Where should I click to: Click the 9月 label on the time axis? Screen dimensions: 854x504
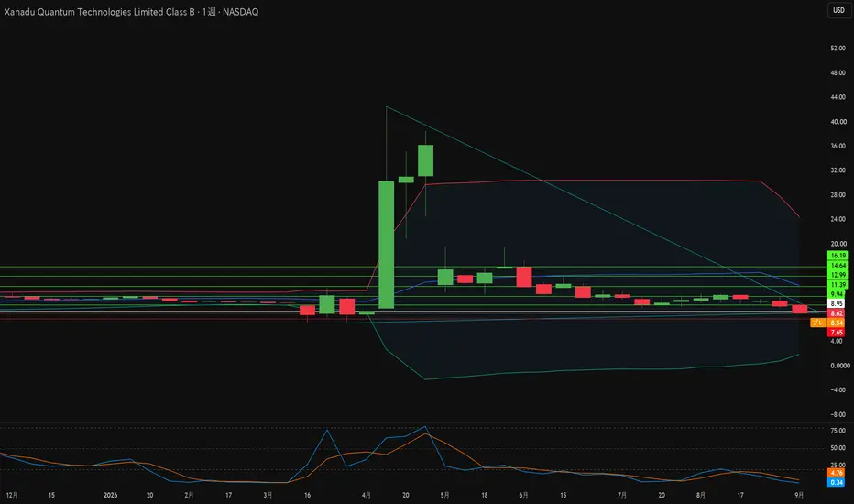pyautogui.click(x=799, y=495)
